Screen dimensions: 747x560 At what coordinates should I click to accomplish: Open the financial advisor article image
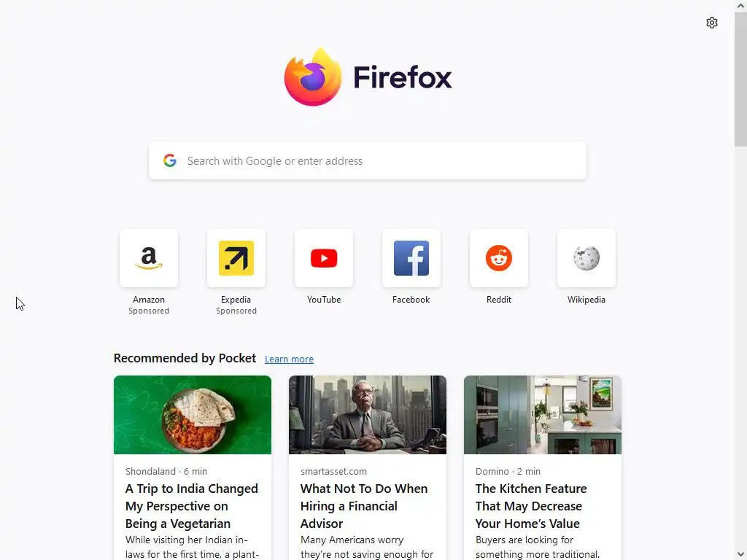click(368, 415)
